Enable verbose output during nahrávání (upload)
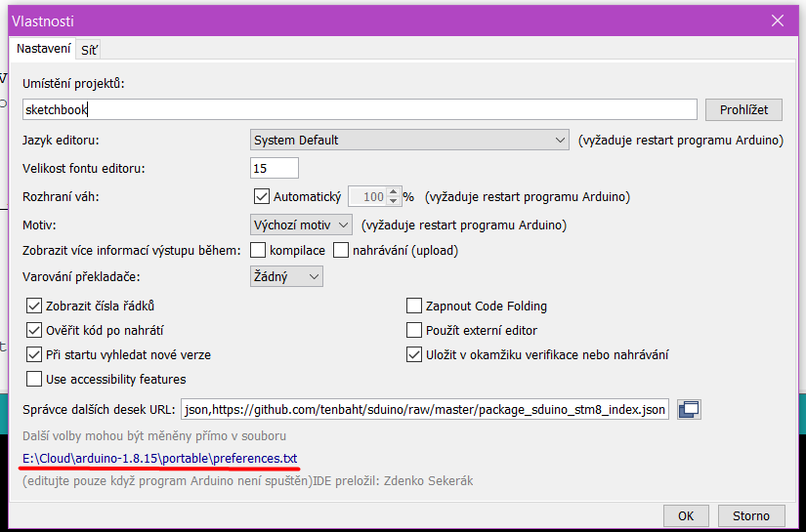Image resolution: width=806 pixels, height=532 pixels. coord(341,250)
